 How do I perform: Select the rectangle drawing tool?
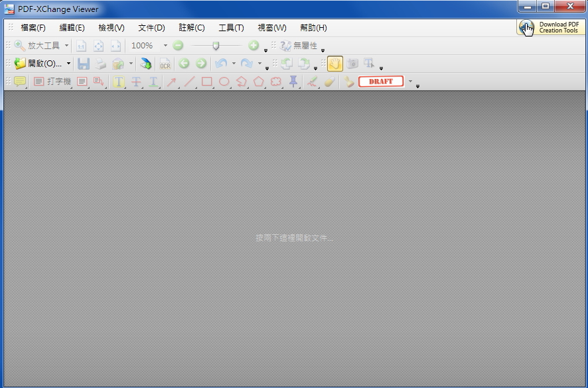coord(207,82)
